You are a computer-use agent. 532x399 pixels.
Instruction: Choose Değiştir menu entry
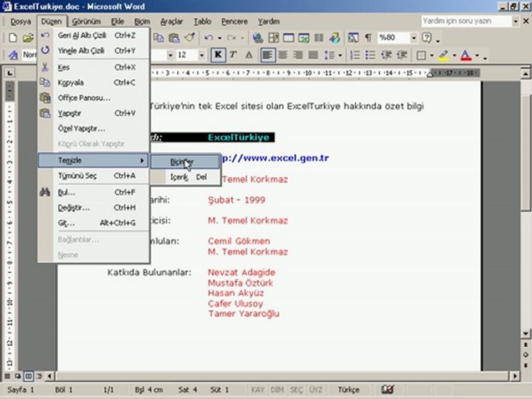[x=93, y=208]
